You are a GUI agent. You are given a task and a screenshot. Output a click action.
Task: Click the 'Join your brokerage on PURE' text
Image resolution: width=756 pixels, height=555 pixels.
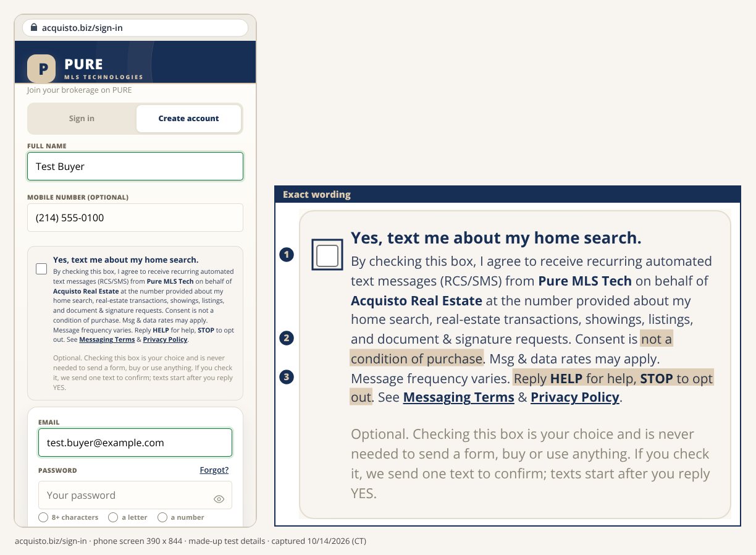(79, 90)
